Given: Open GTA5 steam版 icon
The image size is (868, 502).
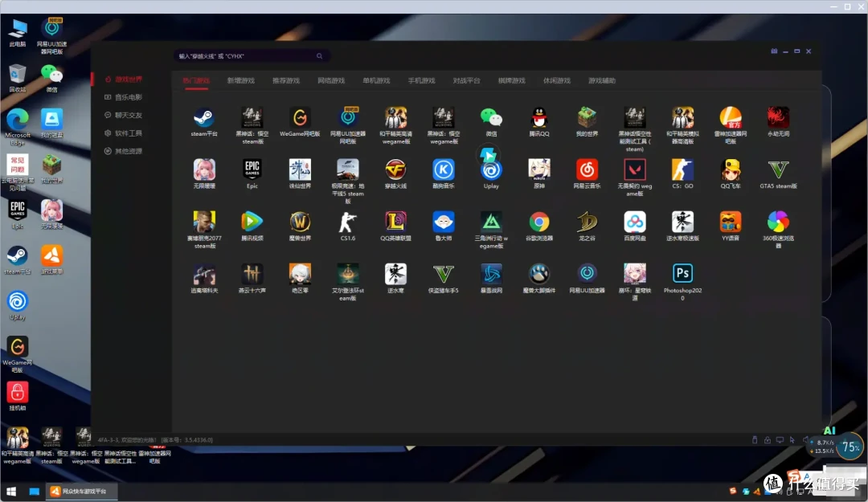Looking at the screenshot, I should coord(778,170).
